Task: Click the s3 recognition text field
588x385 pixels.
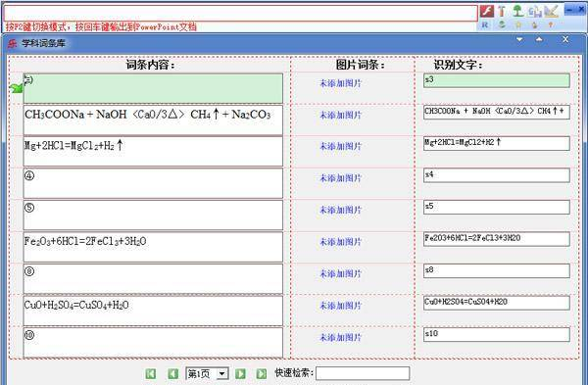Action: click(497, 80)
